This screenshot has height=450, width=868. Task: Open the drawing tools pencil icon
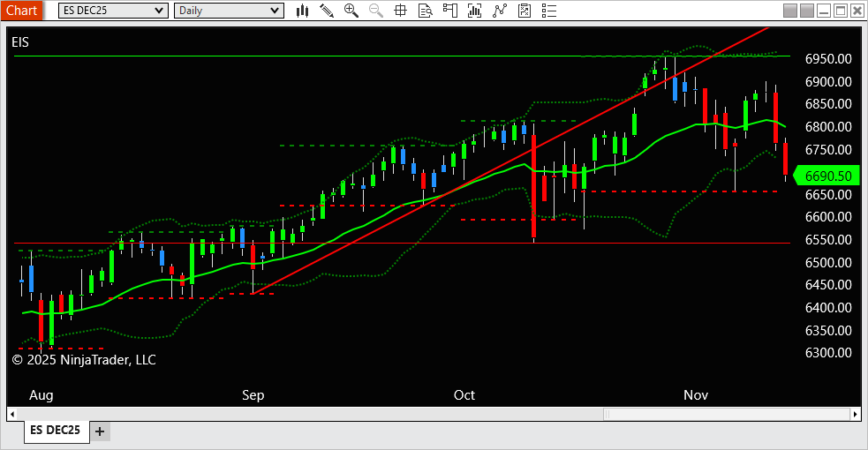pyautogui.click(x=327, y=11)
